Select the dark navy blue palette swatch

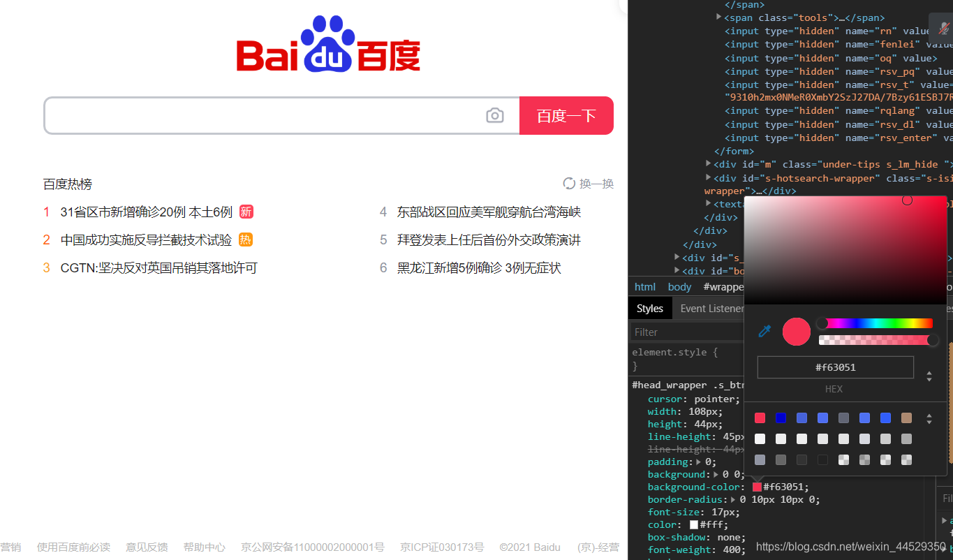[781, 418]
